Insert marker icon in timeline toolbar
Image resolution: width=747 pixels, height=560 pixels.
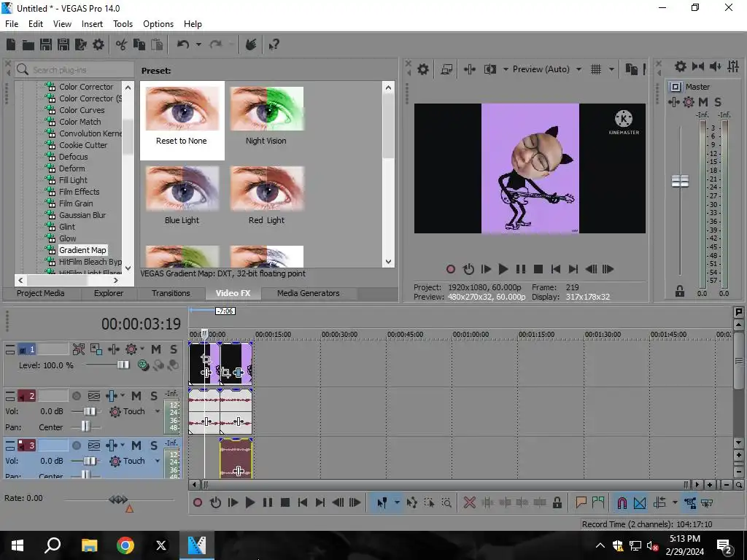pyautogui.click(x=581, y=503)
